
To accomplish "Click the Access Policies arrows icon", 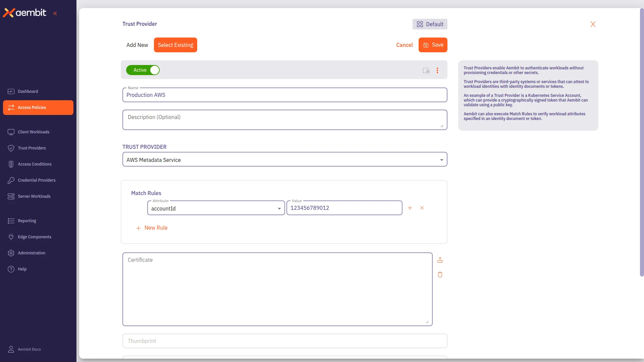I will point(11,108).
